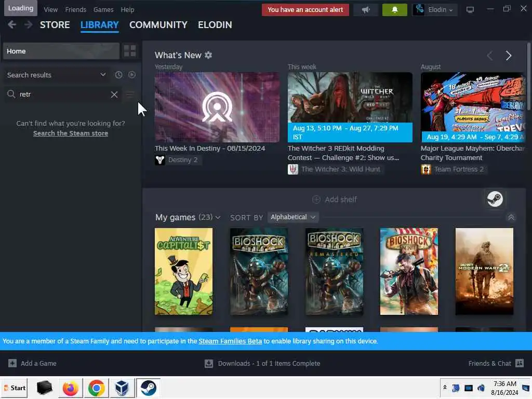Click the Destiny 2 game icon
This screenshot has width=532, height=399.
[160, 160]
